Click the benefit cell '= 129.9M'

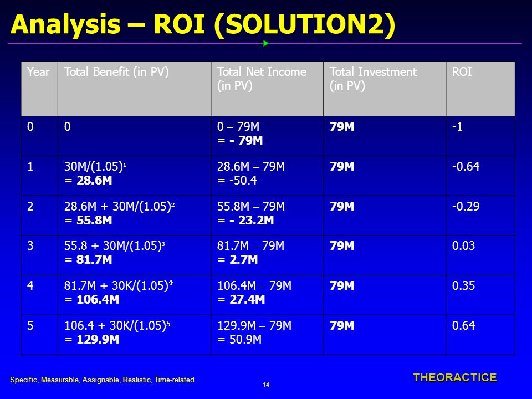134,335
